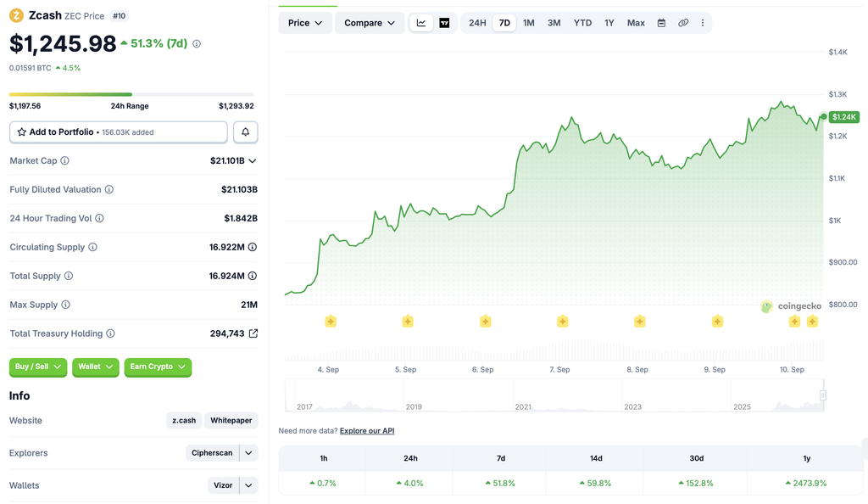Grab the historical range navigator handle
The width and height of the screenshot is (868, 504).
[823, 395]
